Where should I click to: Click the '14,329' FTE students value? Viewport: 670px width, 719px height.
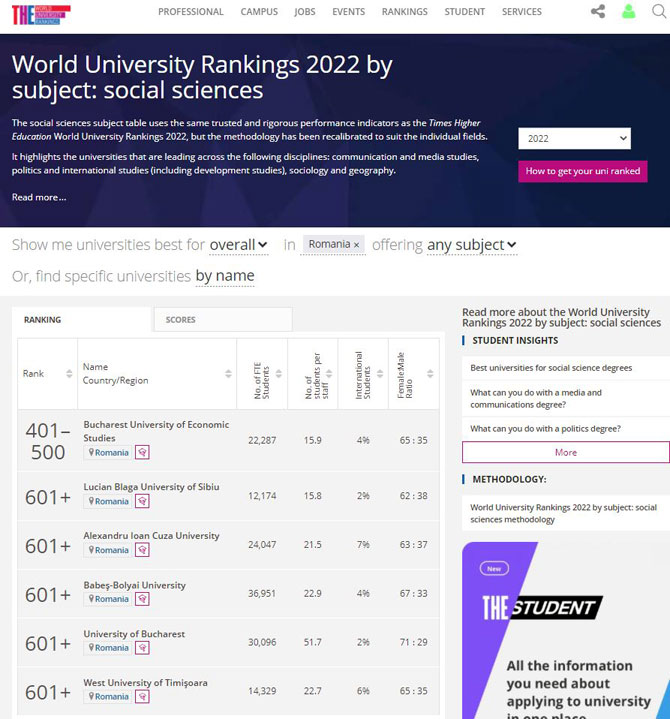262,691
